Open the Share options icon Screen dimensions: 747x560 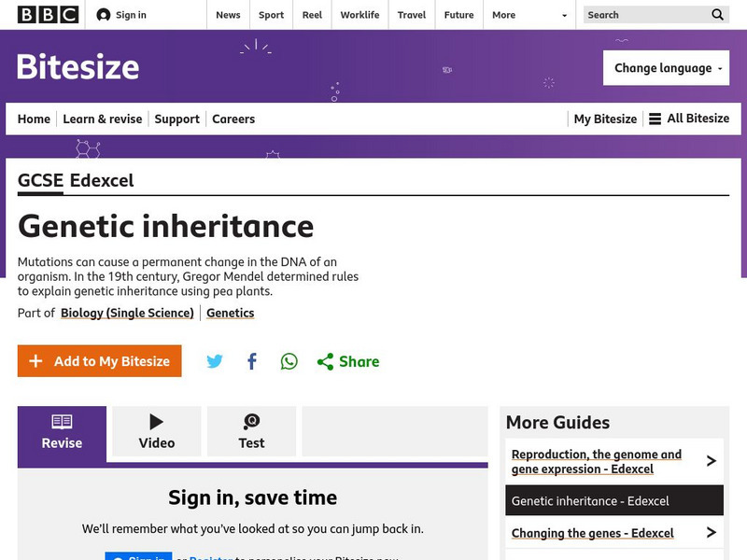pyautogui.click(x=325, y=360)
